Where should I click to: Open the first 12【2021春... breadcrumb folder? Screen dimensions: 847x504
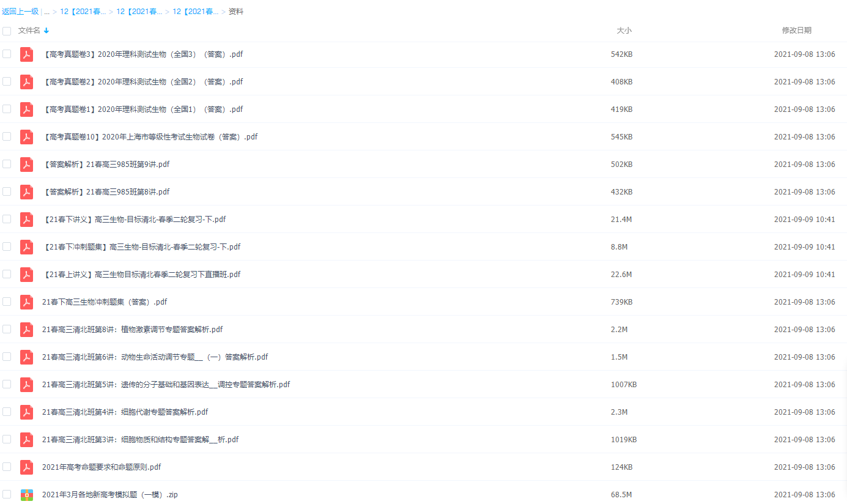83,10
